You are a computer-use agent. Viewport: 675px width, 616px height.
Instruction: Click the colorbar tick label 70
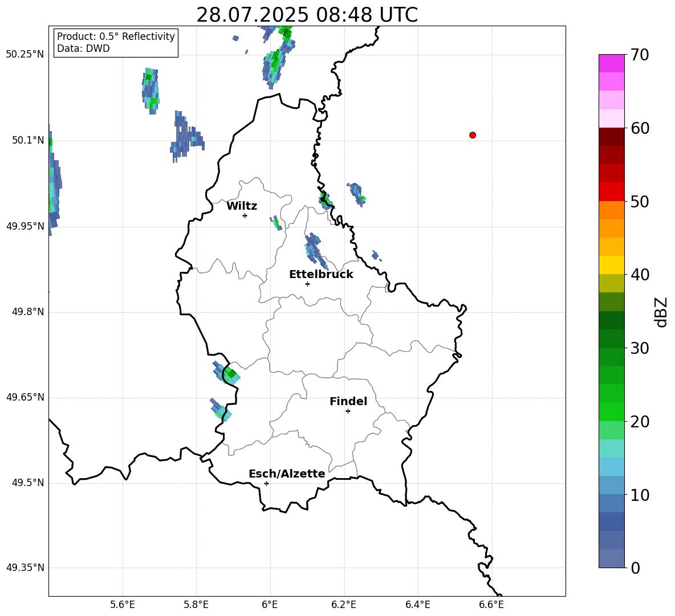(x=640, y=55)
